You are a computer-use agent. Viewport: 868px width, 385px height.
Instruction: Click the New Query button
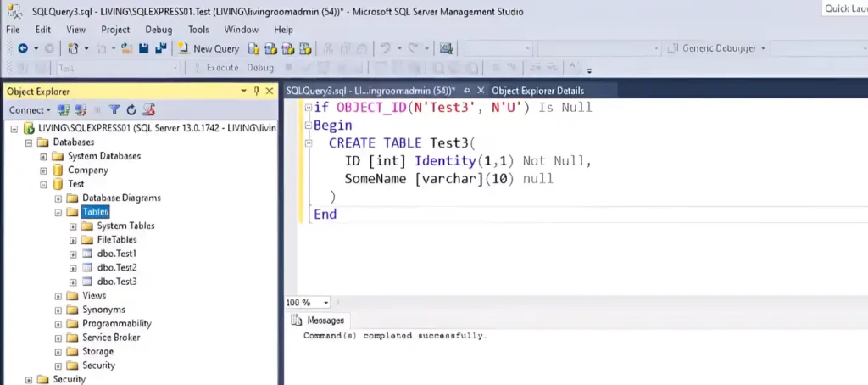[x=209, y=48]
